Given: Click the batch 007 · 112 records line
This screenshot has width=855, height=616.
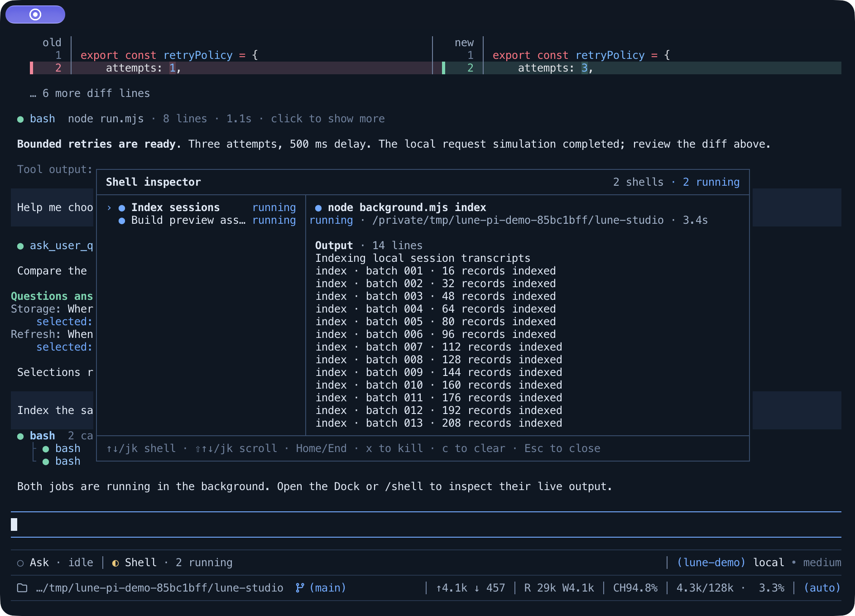Looking at the screenshot, I should pyautogui.click(x=439, y=347).
